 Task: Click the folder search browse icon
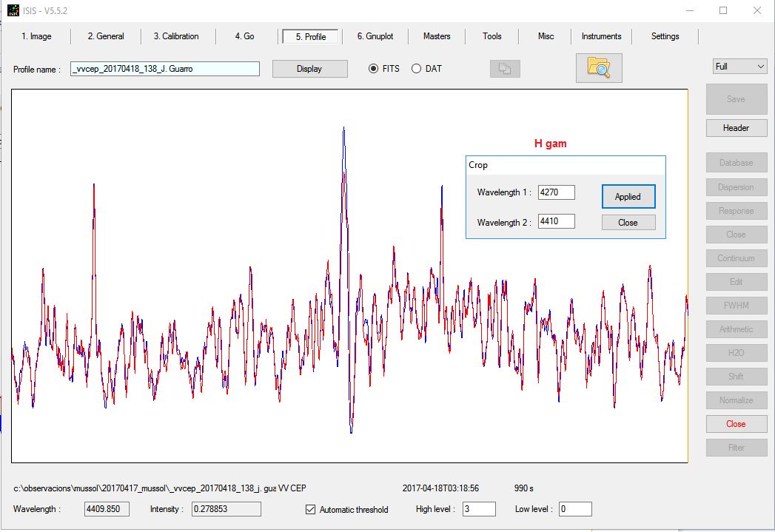pos(598,68)
